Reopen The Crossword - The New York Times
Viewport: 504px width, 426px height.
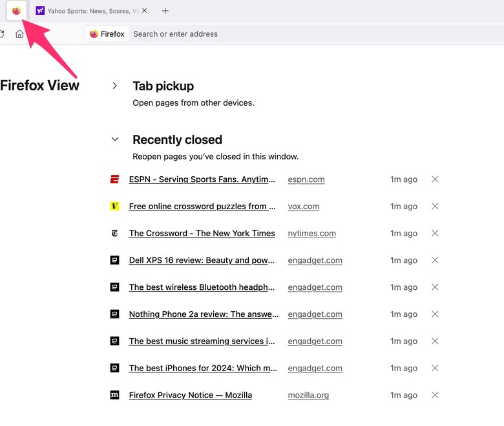click(x=202, y=233)
